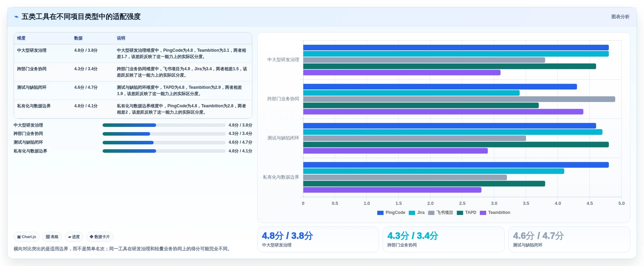The width and height of the screenshot is (644, 266).
Task: Click table cell 4.3分 / 3.4分
Action: [86, 69]
